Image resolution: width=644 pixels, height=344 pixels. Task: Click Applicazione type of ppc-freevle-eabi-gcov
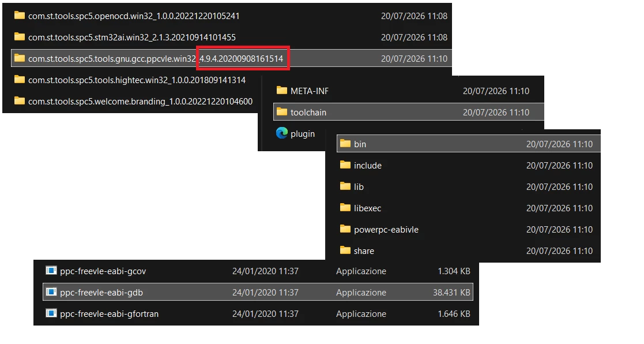point(361,271)
